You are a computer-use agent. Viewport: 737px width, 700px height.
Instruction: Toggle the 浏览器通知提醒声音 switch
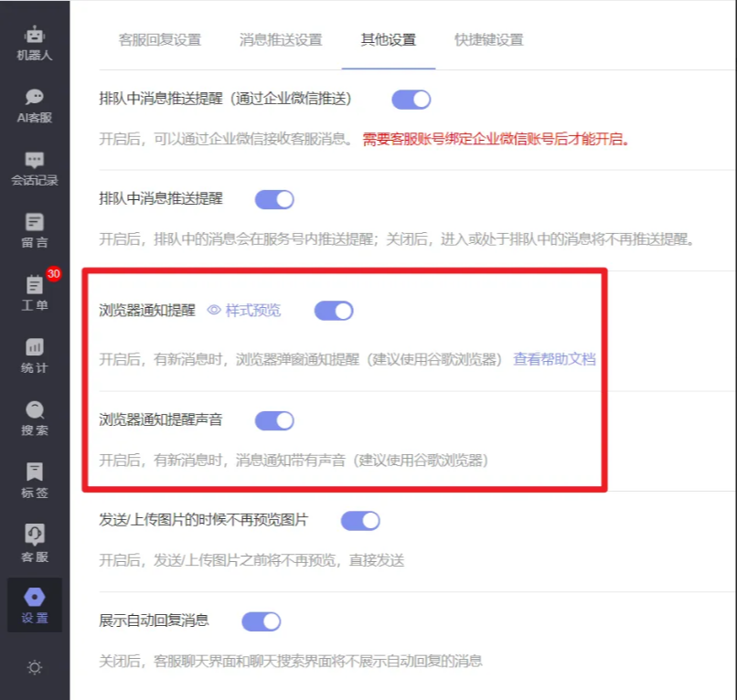pyautogui.click(x=274, y=421)
